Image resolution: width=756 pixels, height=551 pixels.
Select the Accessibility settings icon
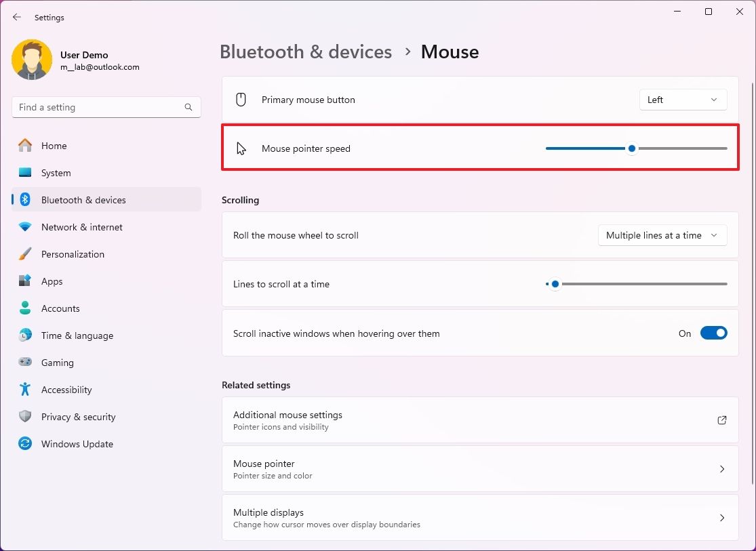click(x=26, y=390)
